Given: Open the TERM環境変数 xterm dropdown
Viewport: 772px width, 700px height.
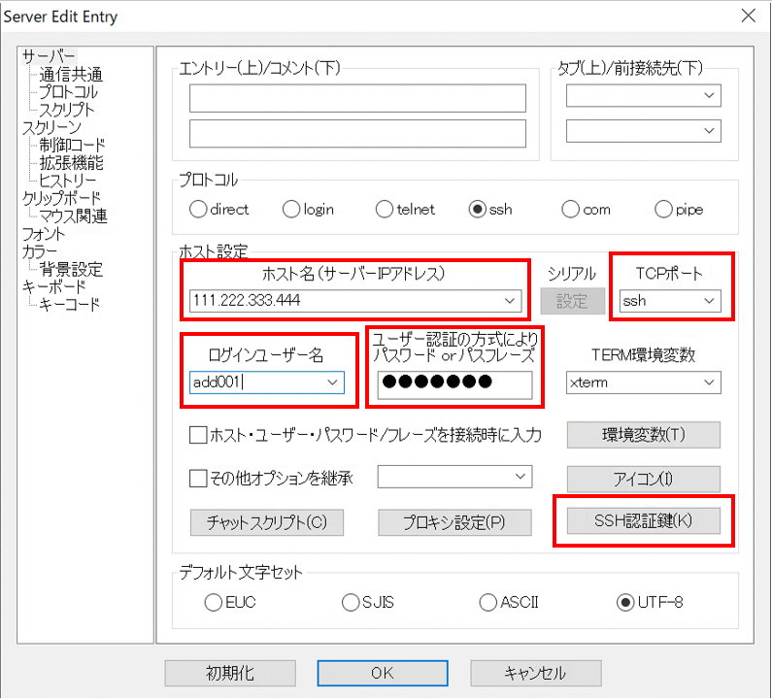Looking at the screenshot, I should [709, 383].
